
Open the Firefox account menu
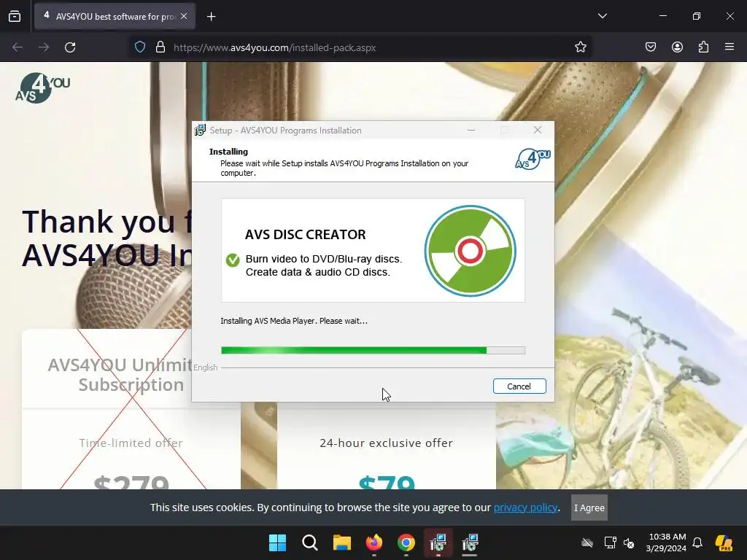pyautogui.click(x=677, y=47)
